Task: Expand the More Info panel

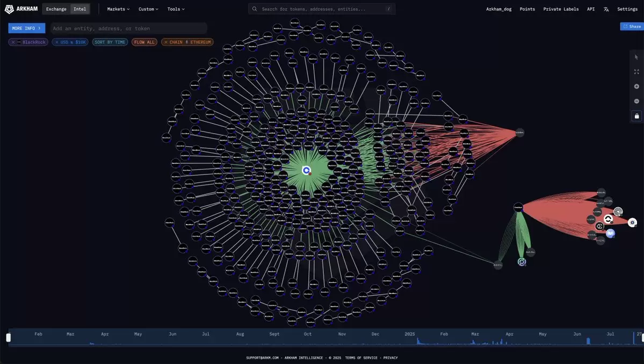Action: pos(27,28)
